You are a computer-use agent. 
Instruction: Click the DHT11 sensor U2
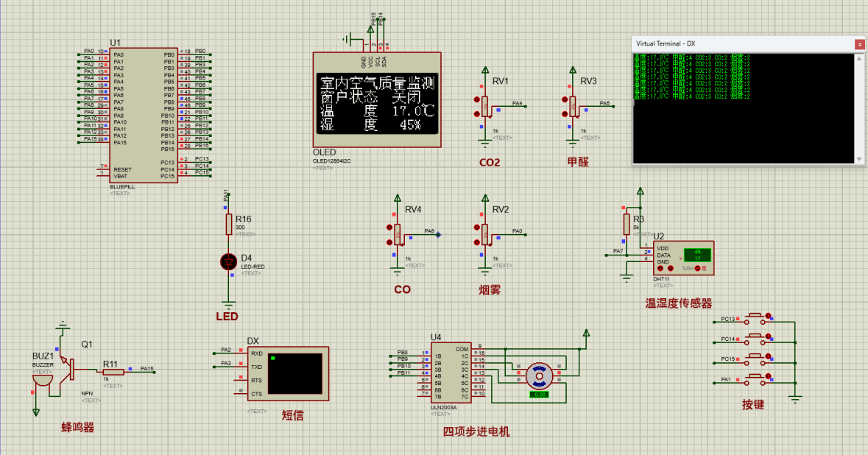point(682,256)
